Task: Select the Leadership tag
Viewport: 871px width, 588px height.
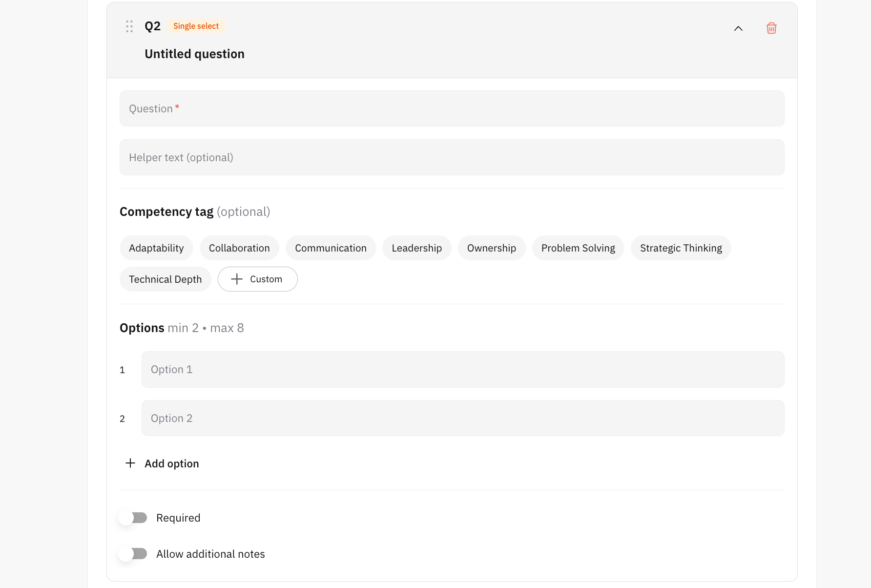Action: pos(417,248)
